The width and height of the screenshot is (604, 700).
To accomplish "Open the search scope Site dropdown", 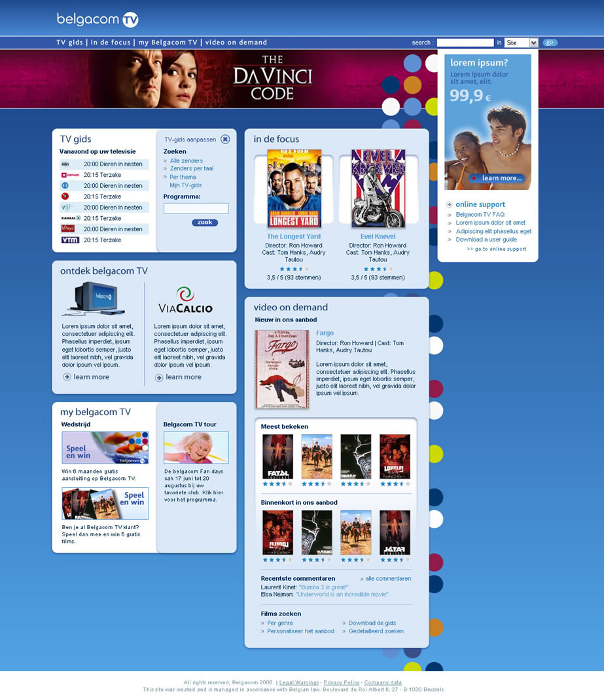I will [533, 43].
